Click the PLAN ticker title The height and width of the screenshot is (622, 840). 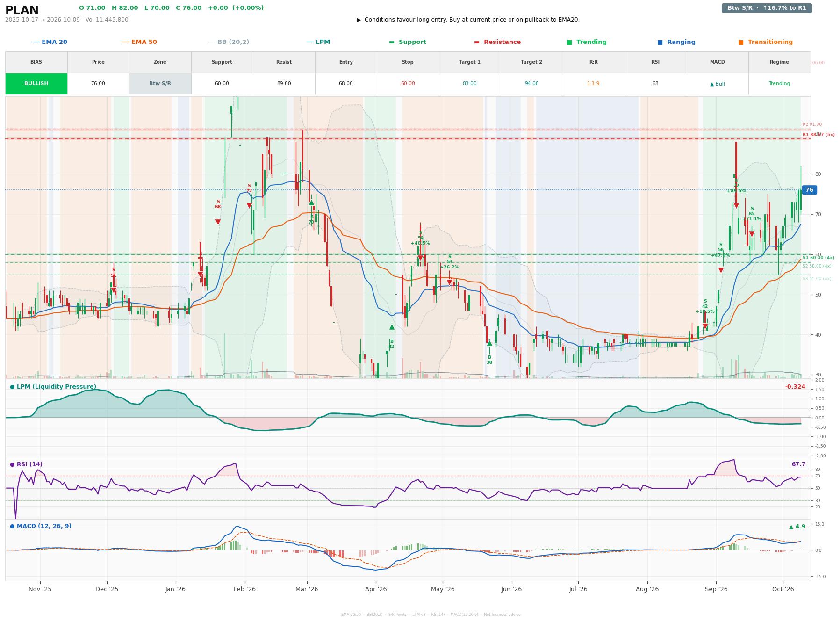[22, 10]
